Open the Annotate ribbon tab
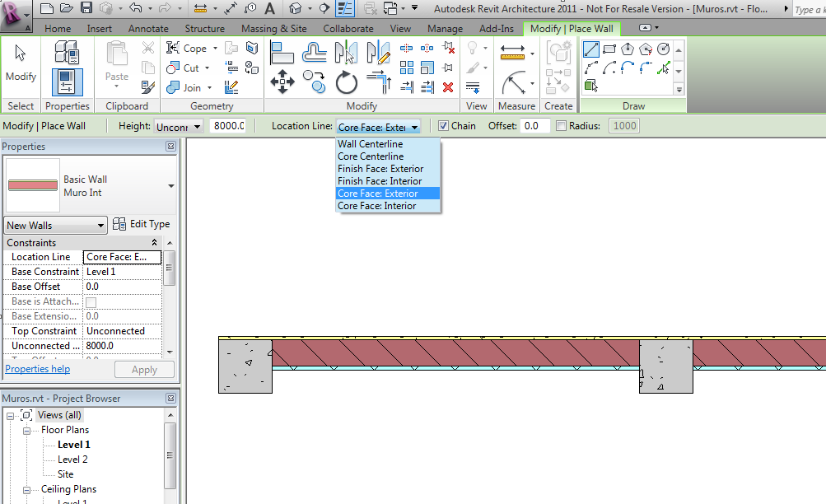826x504 pixels. 148,29
